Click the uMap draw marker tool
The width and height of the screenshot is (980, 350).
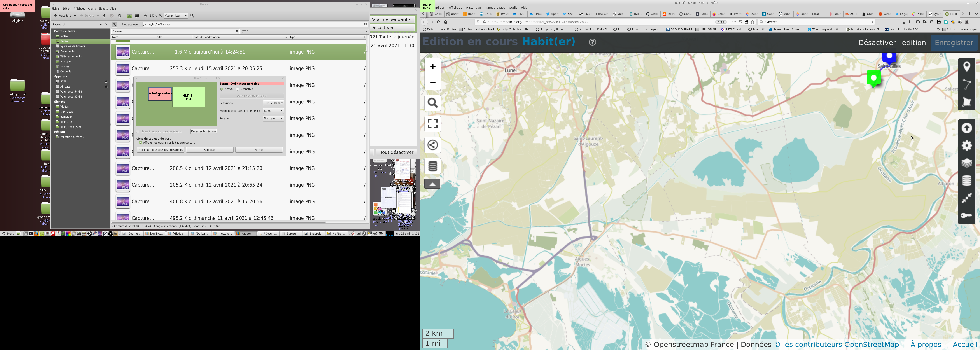pos(966,67)
